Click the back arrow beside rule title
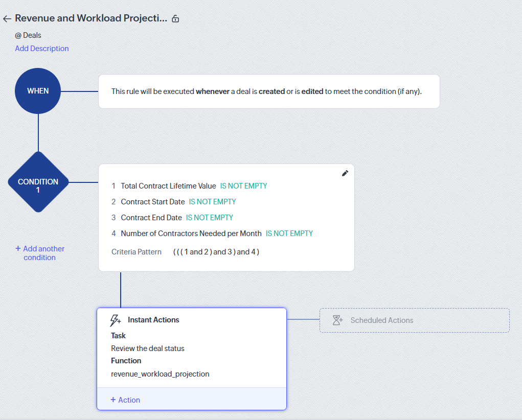 click(7, 19)
